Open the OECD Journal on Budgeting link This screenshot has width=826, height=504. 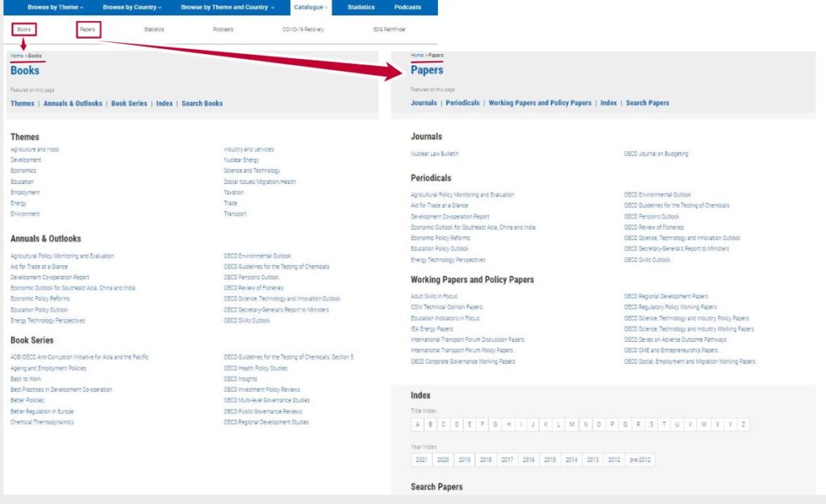[x=656, y=153]
